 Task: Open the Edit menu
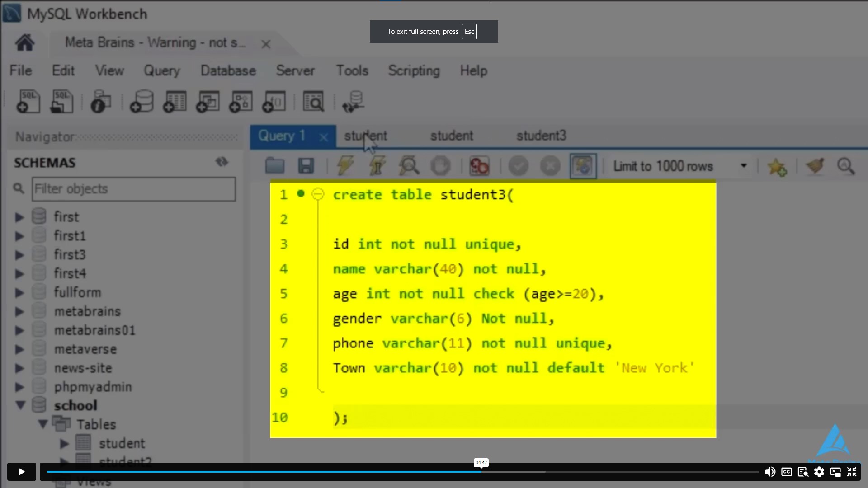point(63,70)
